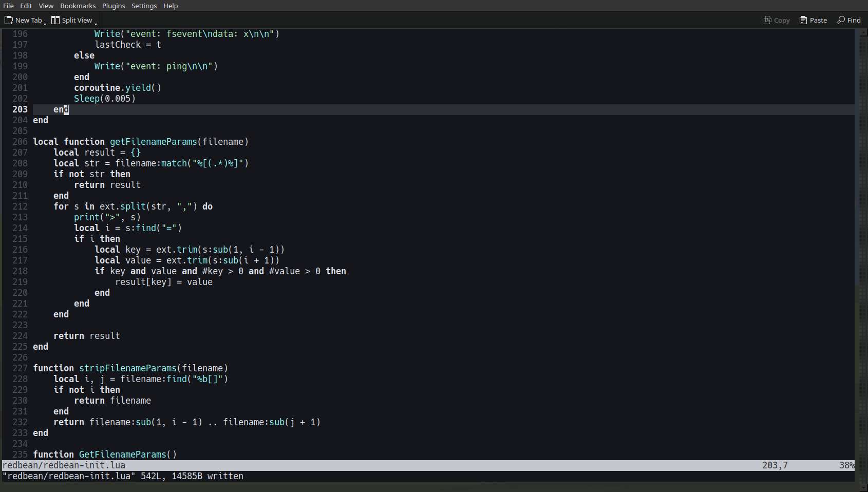The height and width of the screenshot is (492, 868).
Task: Click the 38% position indicator
Action: pos(846,465)
